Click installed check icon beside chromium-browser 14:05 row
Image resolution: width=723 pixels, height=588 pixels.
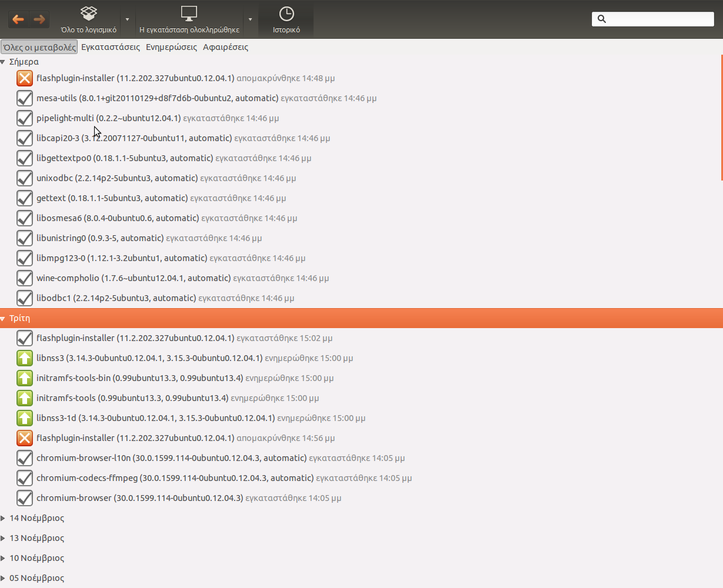tap(24, 498)
